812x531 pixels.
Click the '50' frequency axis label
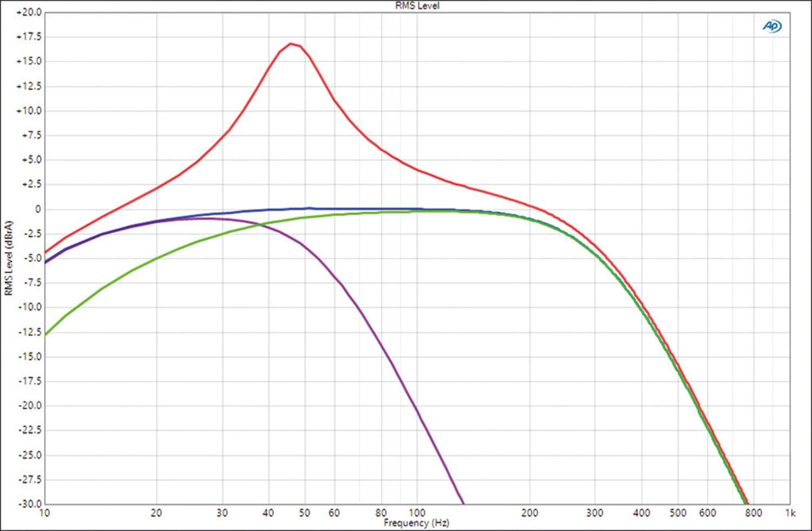[x=305, y=513]
